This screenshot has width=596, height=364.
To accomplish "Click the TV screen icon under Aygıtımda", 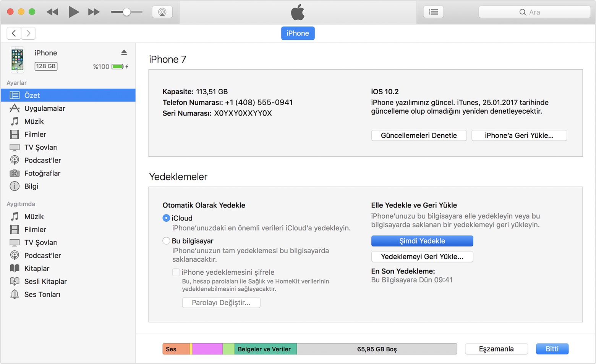I will 15,243.
